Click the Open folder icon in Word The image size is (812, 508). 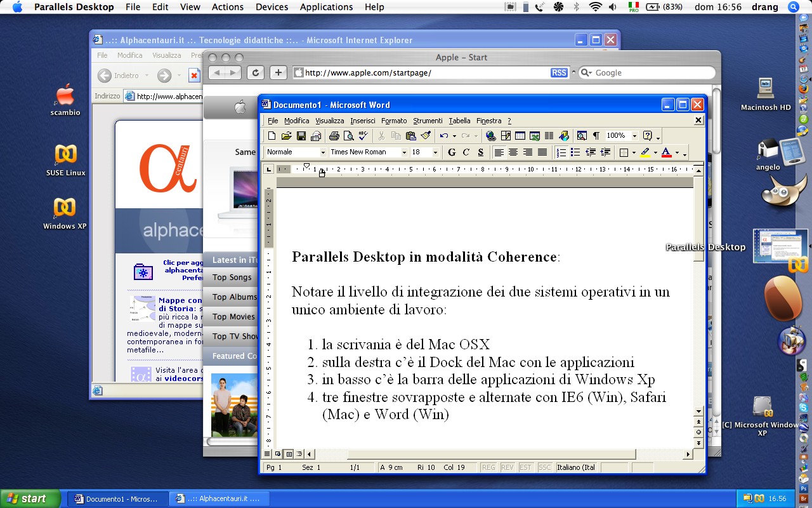click(x=287, y=136)
